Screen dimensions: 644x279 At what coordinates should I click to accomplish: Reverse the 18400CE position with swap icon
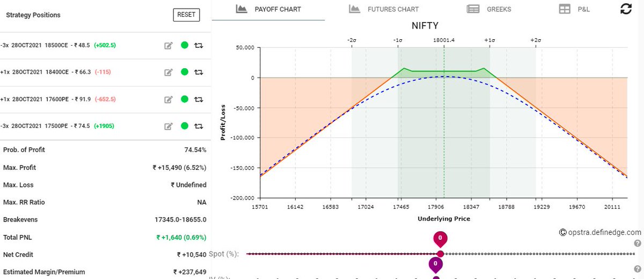point(199,72)
